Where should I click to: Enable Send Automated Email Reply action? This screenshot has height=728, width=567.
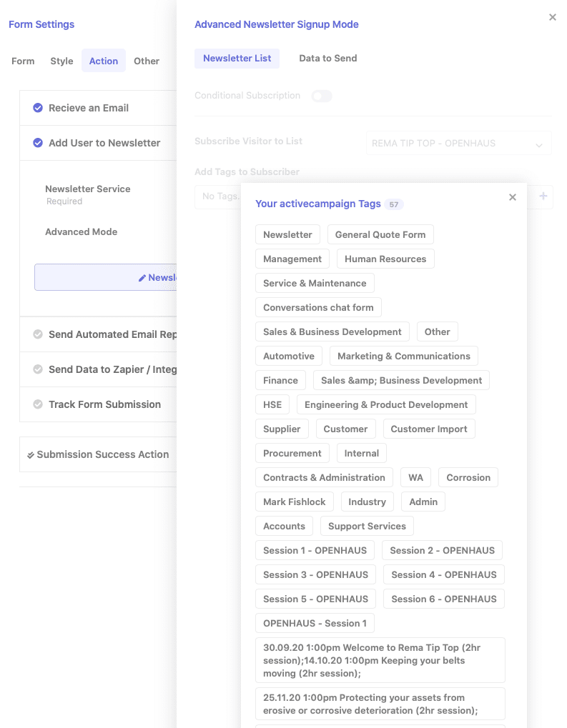(x=38, y=334)
